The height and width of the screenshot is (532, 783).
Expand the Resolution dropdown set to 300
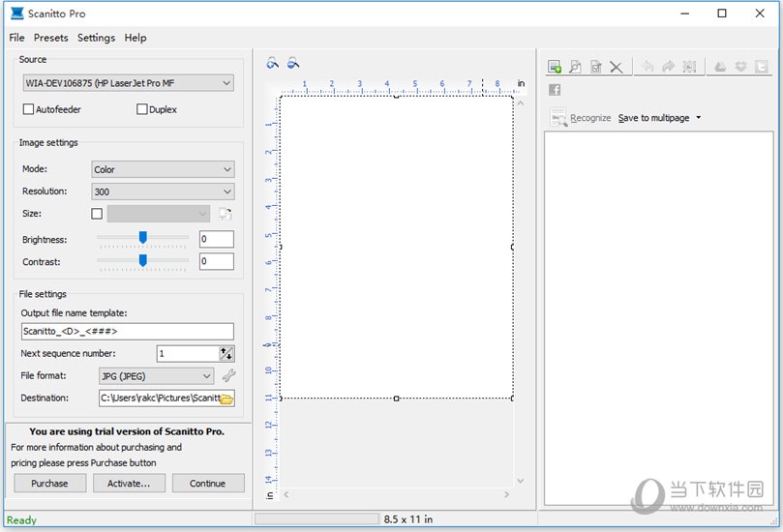point(163,192)
